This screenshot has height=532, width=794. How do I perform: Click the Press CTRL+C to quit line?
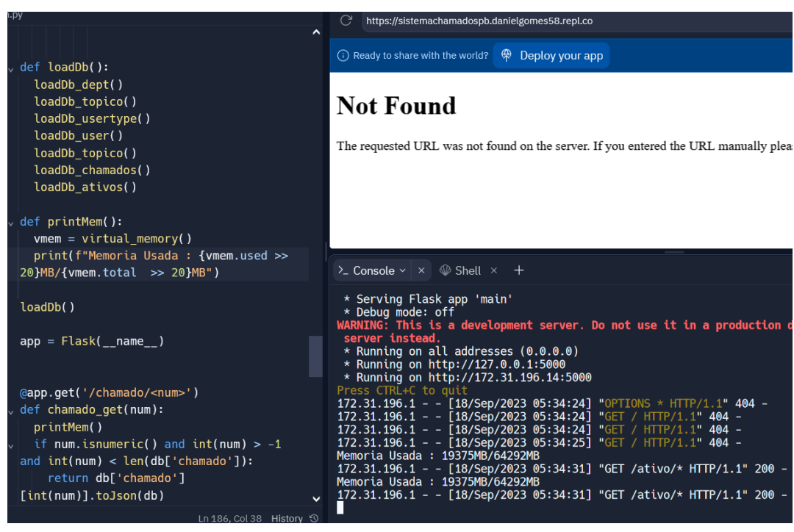(x=402, y=391)
